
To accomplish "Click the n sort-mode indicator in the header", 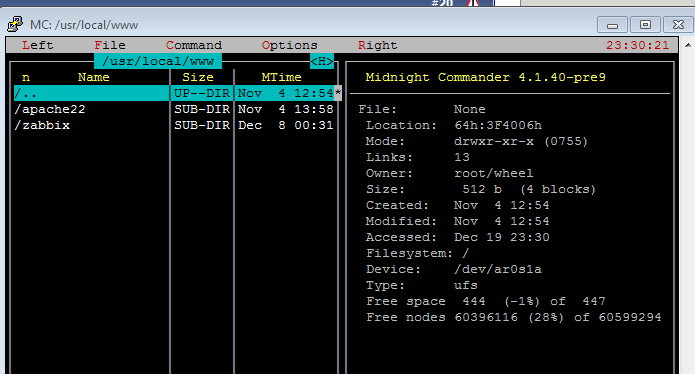I will coord(26,78).
